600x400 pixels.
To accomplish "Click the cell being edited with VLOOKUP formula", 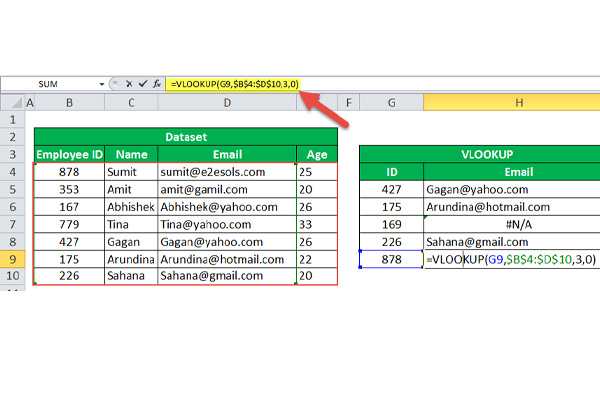I will pos(511,258).
